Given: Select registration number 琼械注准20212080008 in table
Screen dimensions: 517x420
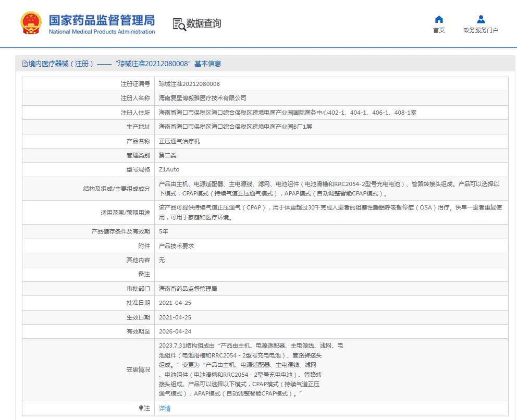Looking at the screenshot, I should point(189,84).
